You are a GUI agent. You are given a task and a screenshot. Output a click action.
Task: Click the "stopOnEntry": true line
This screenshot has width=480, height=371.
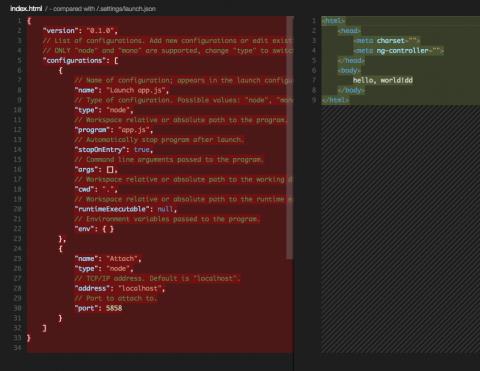[114, 150]
